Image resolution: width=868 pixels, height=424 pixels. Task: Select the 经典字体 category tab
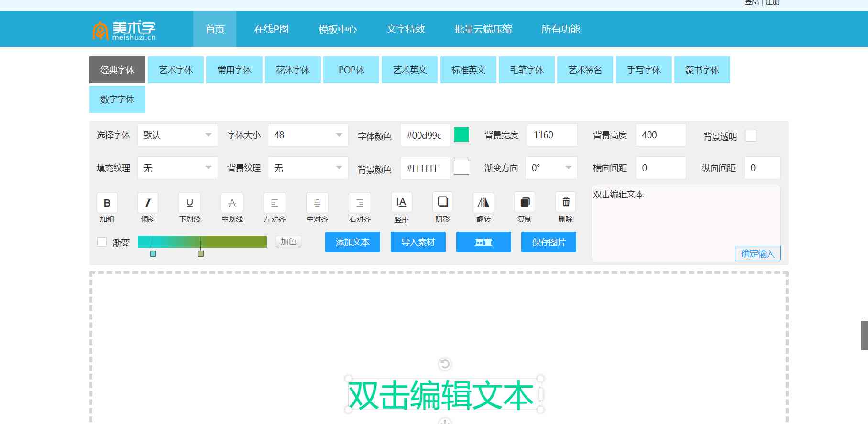117,70
